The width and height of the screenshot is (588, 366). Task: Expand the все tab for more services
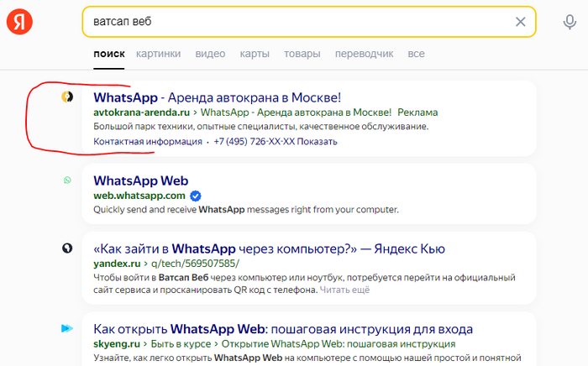pos(416,54)
